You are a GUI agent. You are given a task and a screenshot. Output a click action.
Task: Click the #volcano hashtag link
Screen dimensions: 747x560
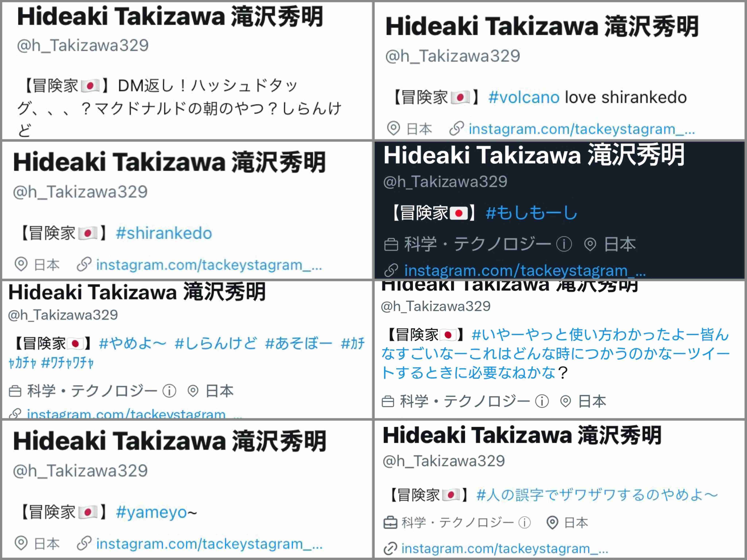(524, 98)
